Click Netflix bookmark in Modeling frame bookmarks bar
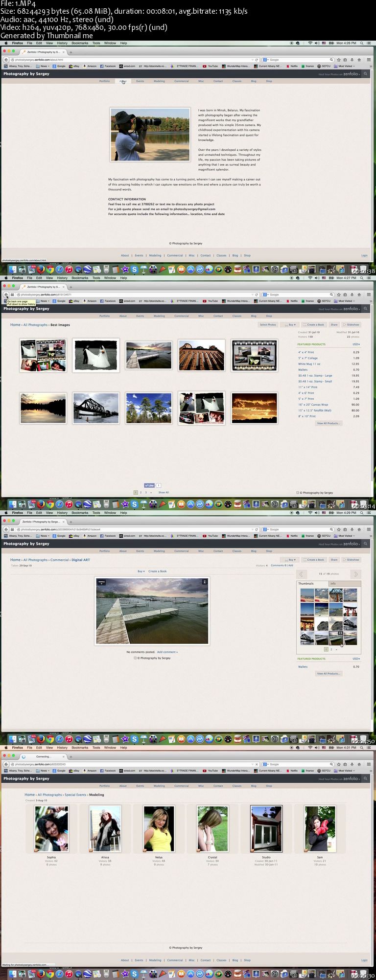This screenshot has height=980, width=376. (x=292, y=771)
